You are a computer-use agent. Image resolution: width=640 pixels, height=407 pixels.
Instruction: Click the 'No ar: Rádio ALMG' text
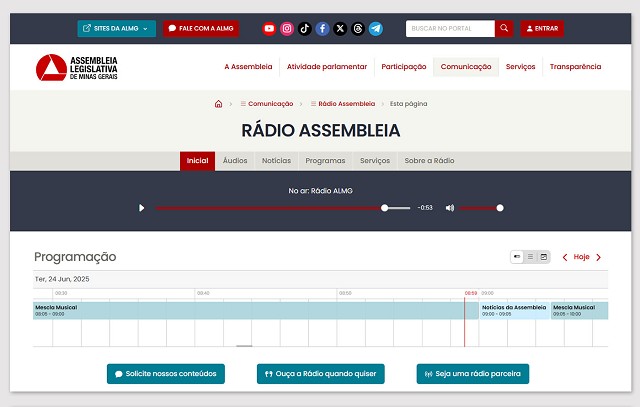click(x=320, y=191)
